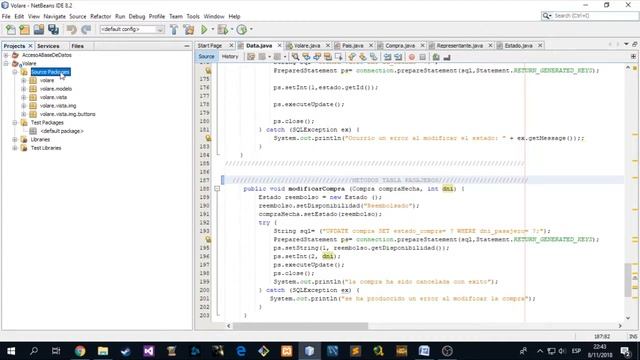
Task: Select the default package tree item
Action: tap(62, 131)
